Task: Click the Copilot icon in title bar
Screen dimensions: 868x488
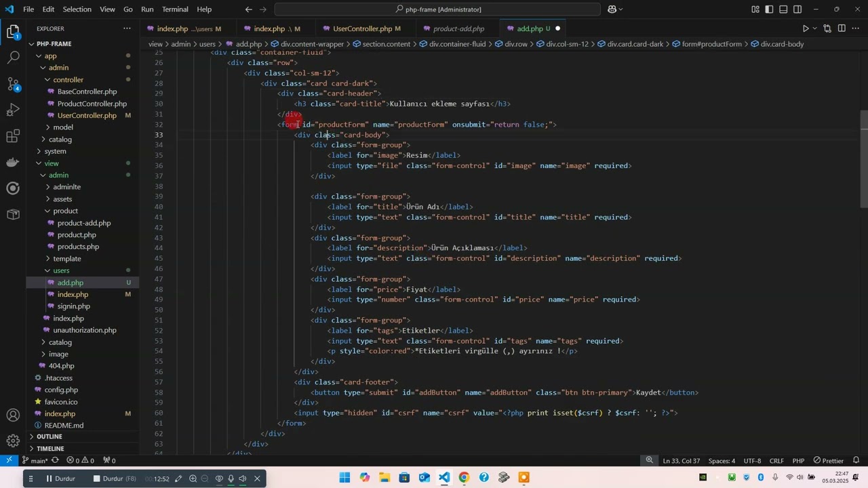Action: coord(612,9)
